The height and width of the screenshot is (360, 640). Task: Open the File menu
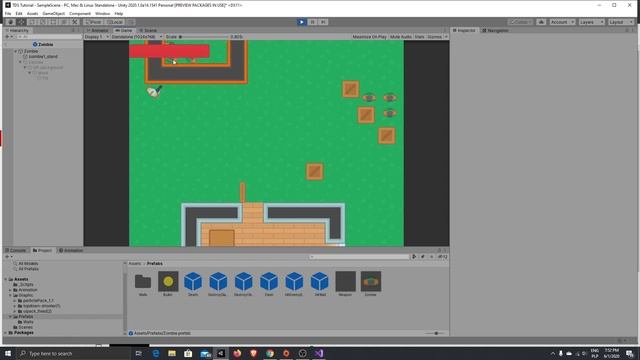(x=8, y=13)
